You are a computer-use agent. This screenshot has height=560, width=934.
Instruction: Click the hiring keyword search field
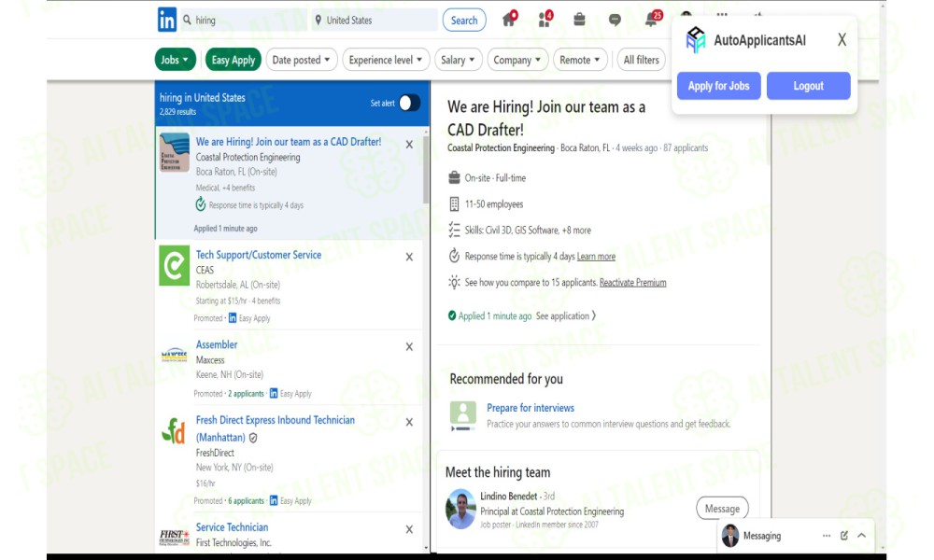pos(244,21)
